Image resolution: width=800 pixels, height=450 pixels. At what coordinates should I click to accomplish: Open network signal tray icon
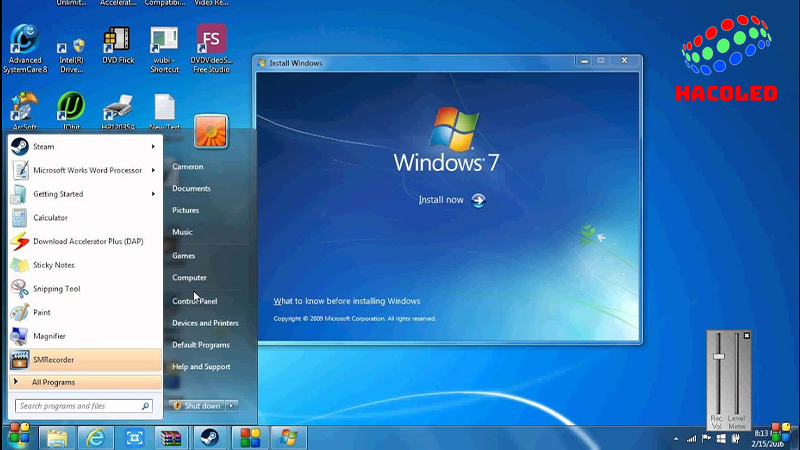click(691, 438)
